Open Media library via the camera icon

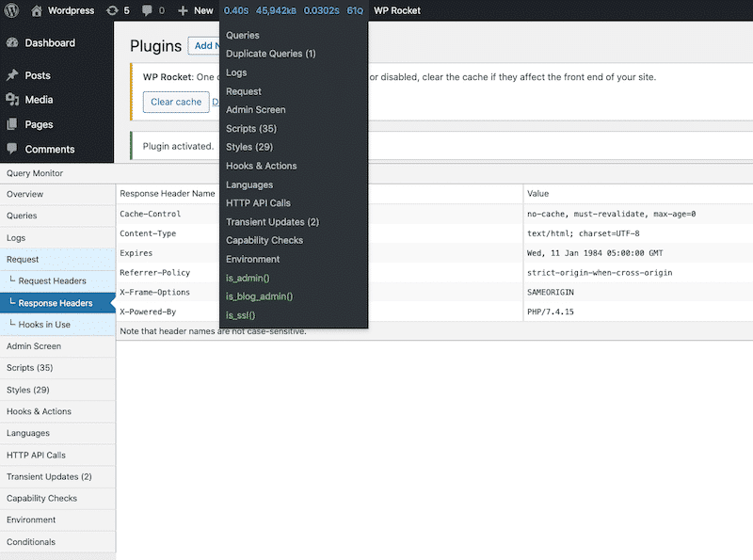click(13, 100)
